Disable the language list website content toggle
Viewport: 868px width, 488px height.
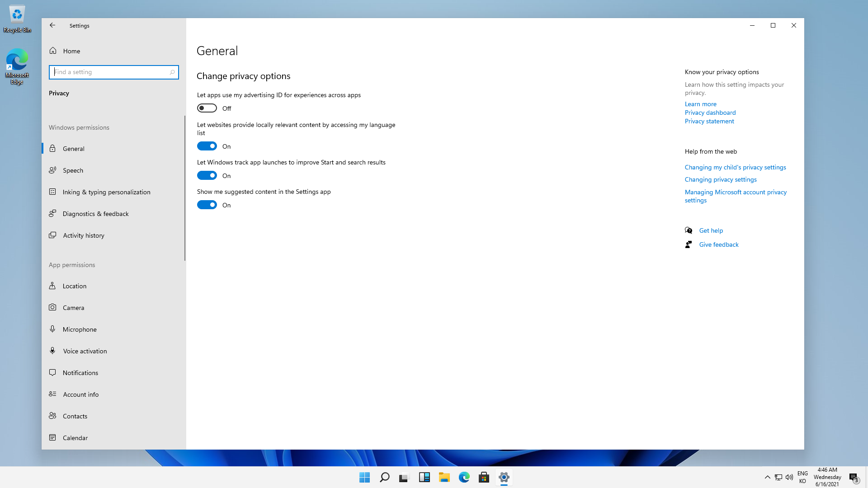tap(207, 146)
